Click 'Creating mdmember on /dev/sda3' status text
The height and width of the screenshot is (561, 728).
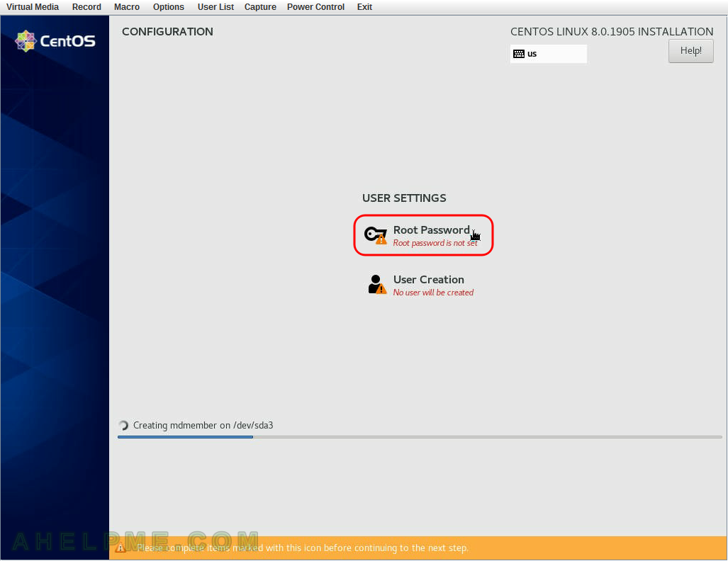[203, 426]
